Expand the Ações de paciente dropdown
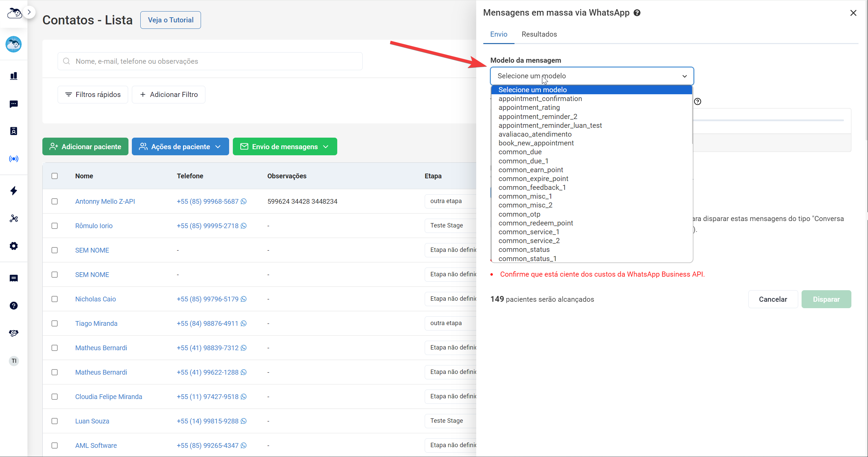Viewport: 868px width, 457px height. pos(180,146)
